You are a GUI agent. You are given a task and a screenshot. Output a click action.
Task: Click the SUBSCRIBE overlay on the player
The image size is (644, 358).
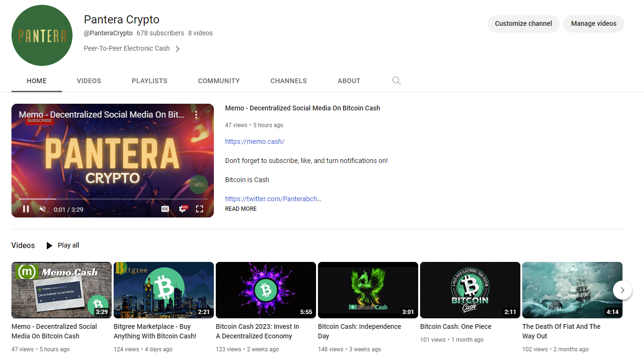pos(39,120)
